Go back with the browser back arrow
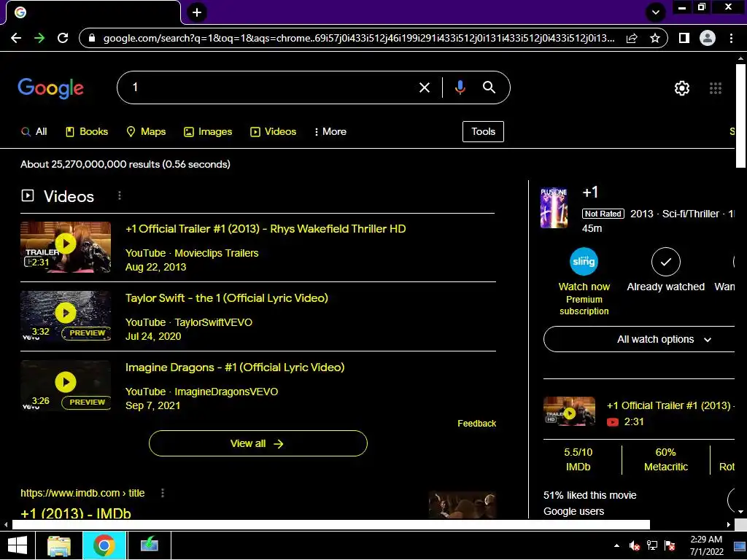 pos(16,38)
